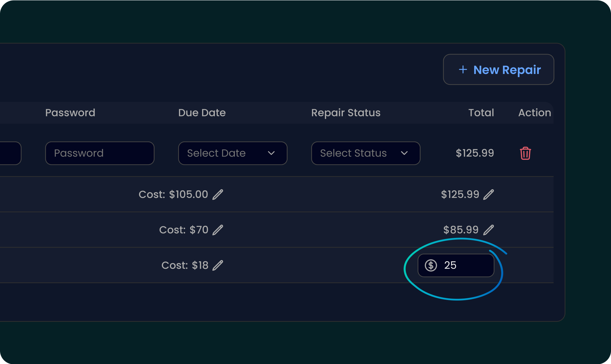Select the Repair Status column header
The width and height of the screenshot is (611, 364).
pos(346,113)
